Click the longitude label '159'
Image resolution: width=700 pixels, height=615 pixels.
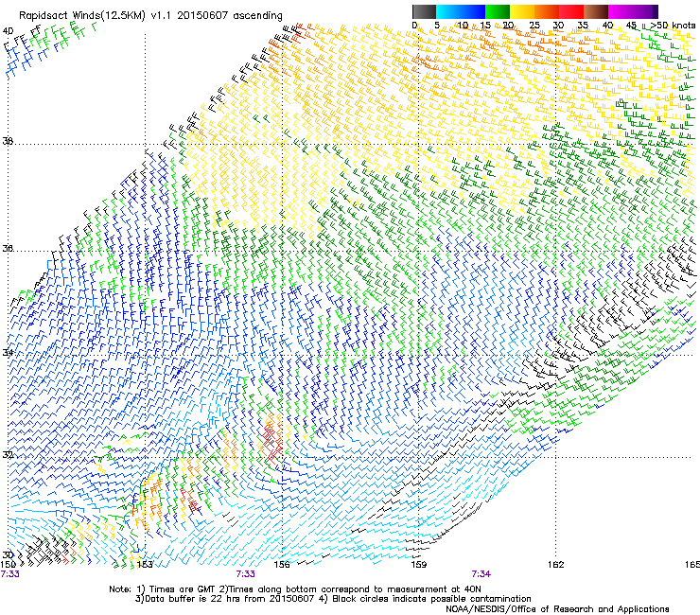pos(418,565)
